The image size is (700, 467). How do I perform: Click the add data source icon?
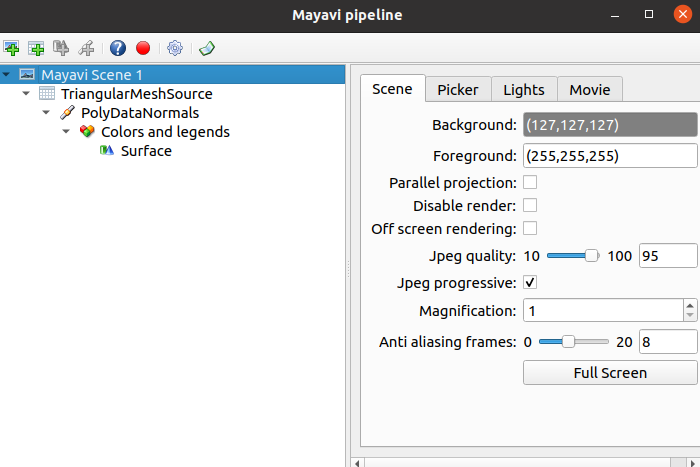click(36, 48)
